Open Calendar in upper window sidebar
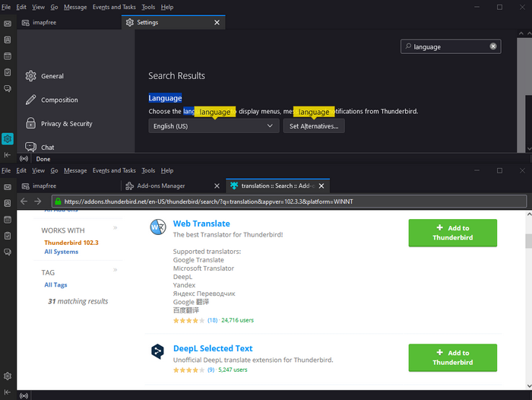 point(8,56)
